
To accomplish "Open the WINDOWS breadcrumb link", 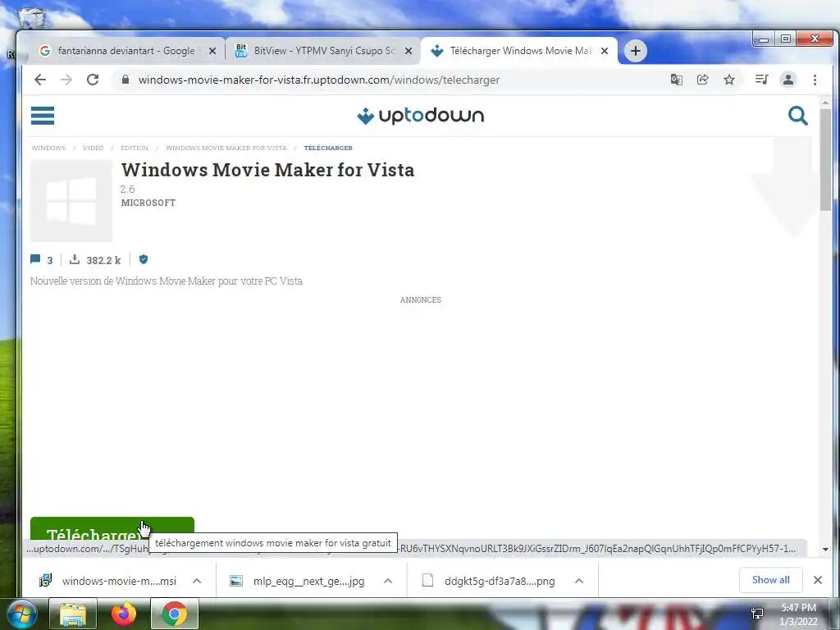I will [x=48, y=148].
